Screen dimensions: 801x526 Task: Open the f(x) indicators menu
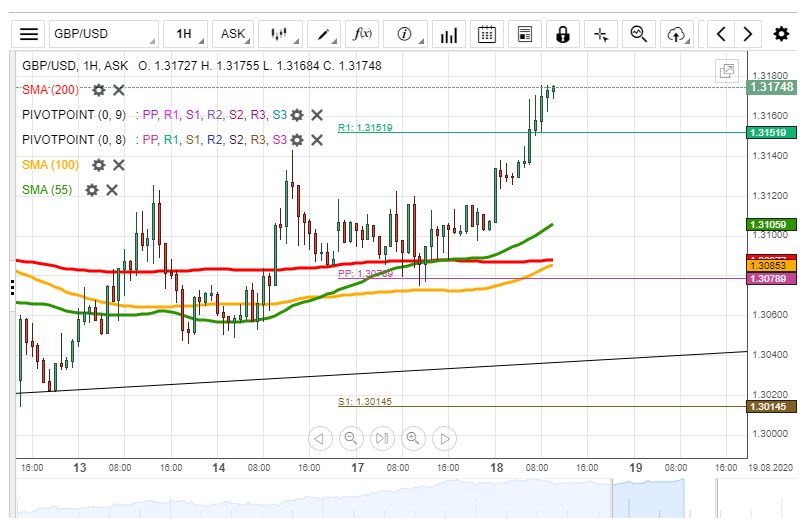click(362, 34)
